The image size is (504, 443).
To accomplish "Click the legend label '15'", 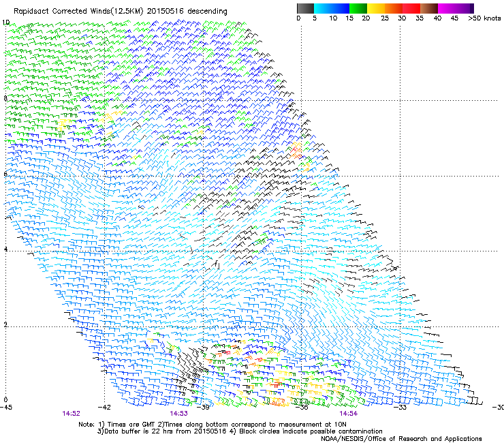I will pos(349,18).
